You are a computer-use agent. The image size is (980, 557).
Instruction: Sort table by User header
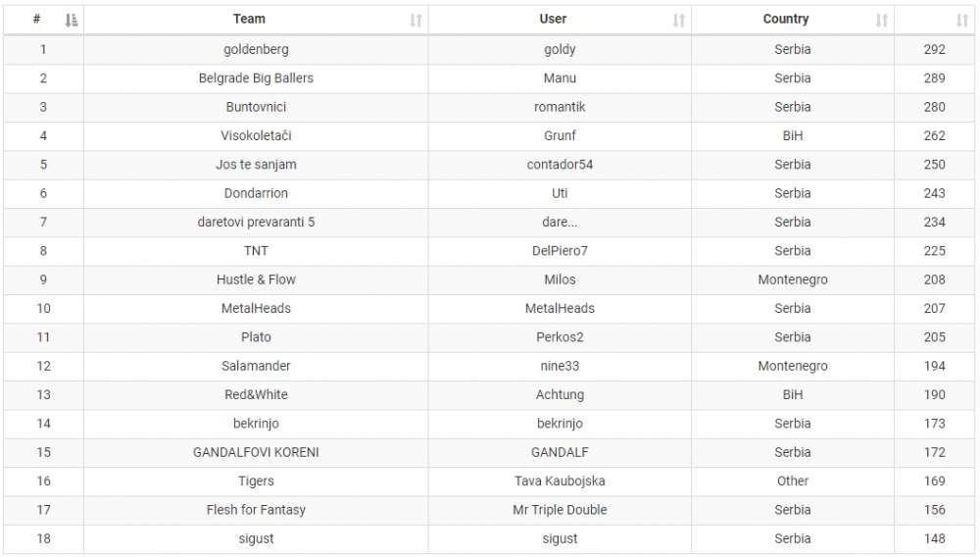pyautogui.click(x=553, y=19)
